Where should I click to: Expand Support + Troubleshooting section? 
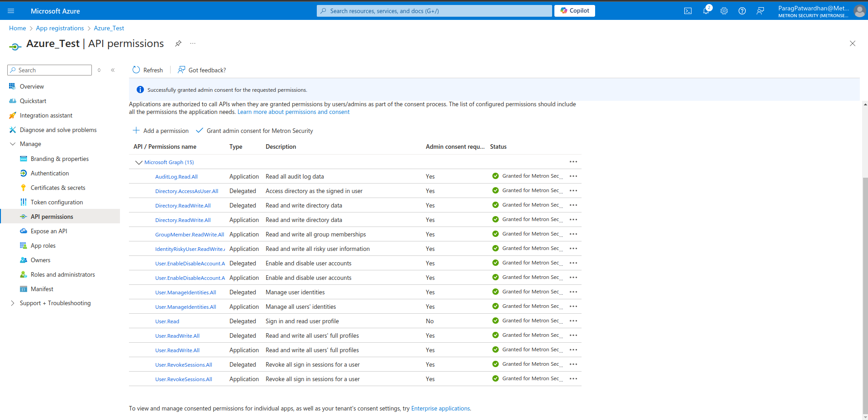click(13, 303)
